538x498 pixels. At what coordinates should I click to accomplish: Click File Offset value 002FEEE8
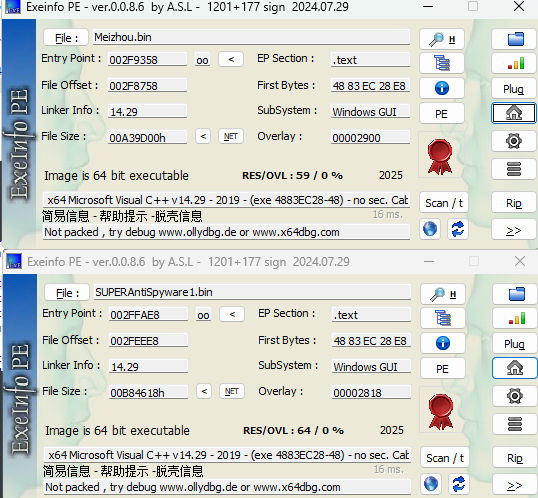coord(149,340)
